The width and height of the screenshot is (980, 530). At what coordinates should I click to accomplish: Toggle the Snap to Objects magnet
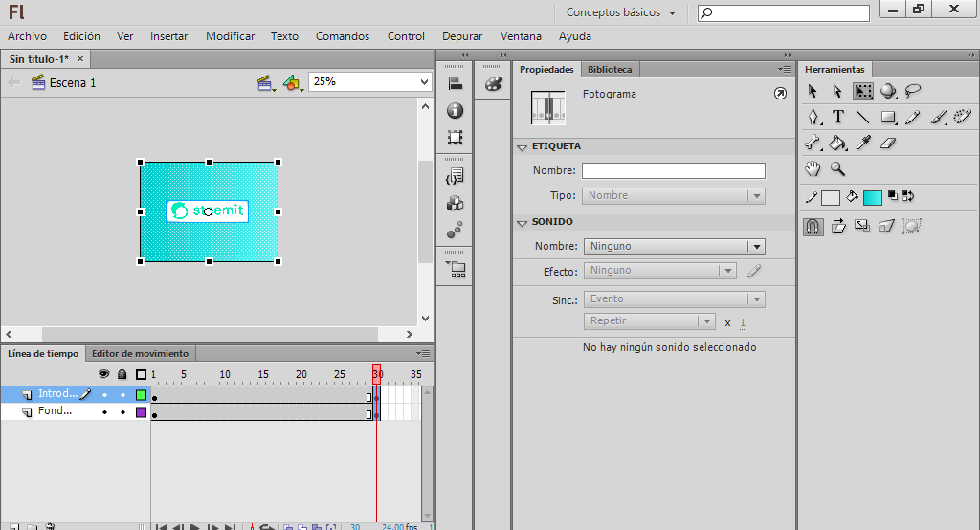pos(813,226)
